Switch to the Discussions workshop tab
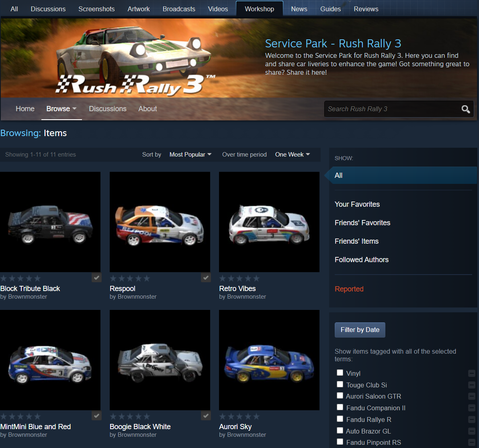 (x=107, y=109)
